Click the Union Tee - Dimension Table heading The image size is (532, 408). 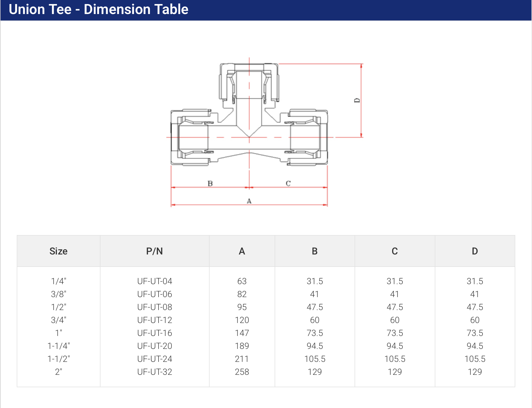[98, 9]
